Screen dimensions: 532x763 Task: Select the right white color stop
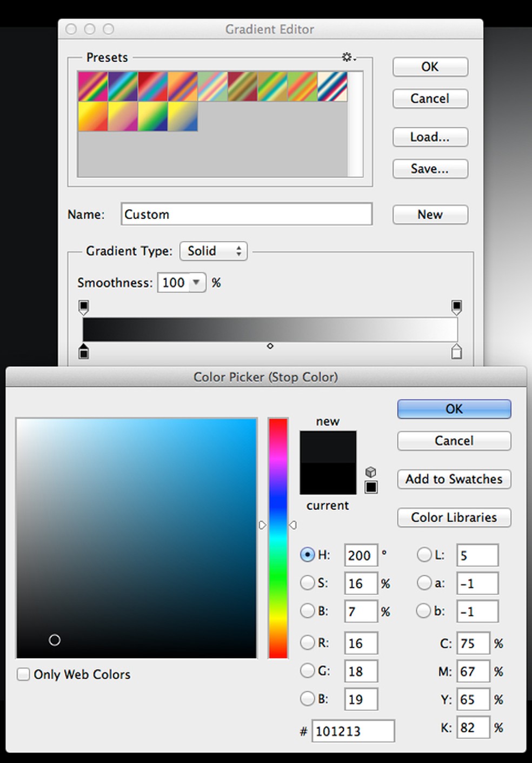coord(456,351)
